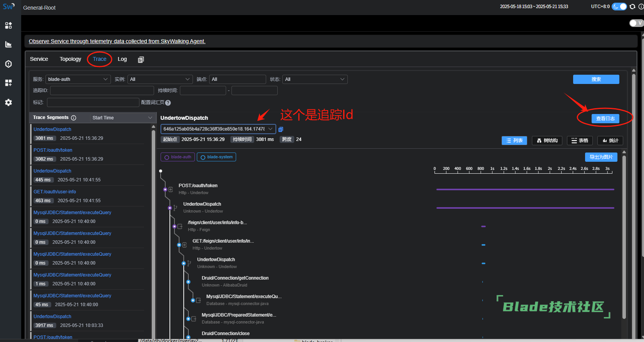Click the info icon at top right
Screen dimensions: 644x342
tap(641, 7)
